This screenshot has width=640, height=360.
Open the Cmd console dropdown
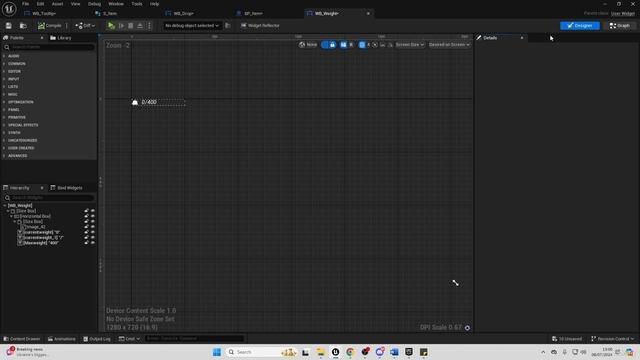click(129, 339)
